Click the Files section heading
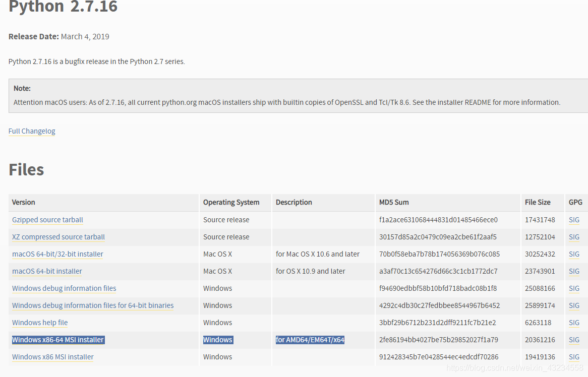588x377 pixels. tap(26, 170)
